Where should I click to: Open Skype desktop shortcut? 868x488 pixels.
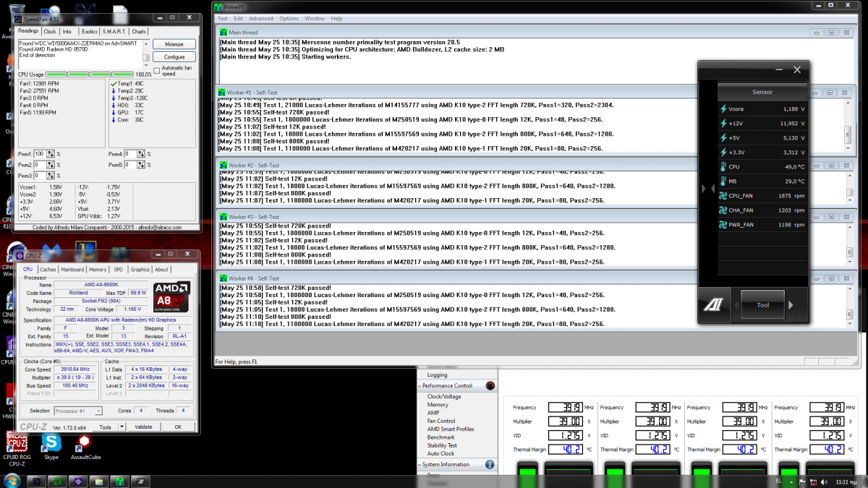click(51, 448)
